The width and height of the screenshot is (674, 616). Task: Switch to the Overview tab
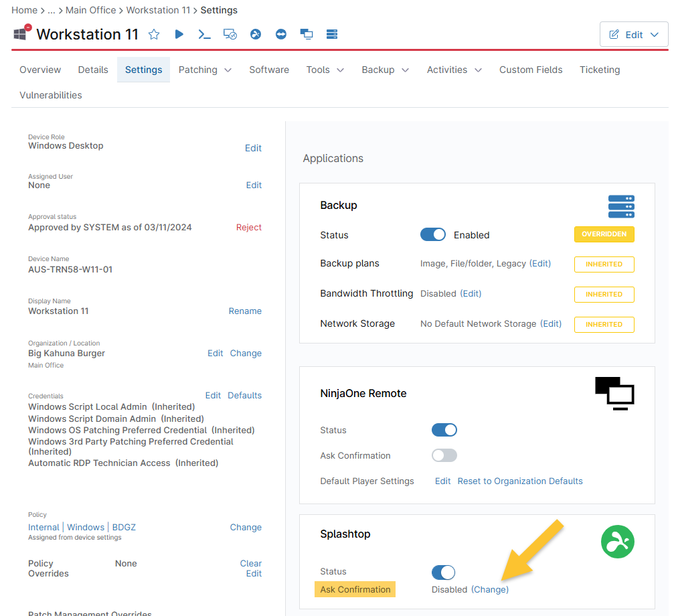[40, 70]
